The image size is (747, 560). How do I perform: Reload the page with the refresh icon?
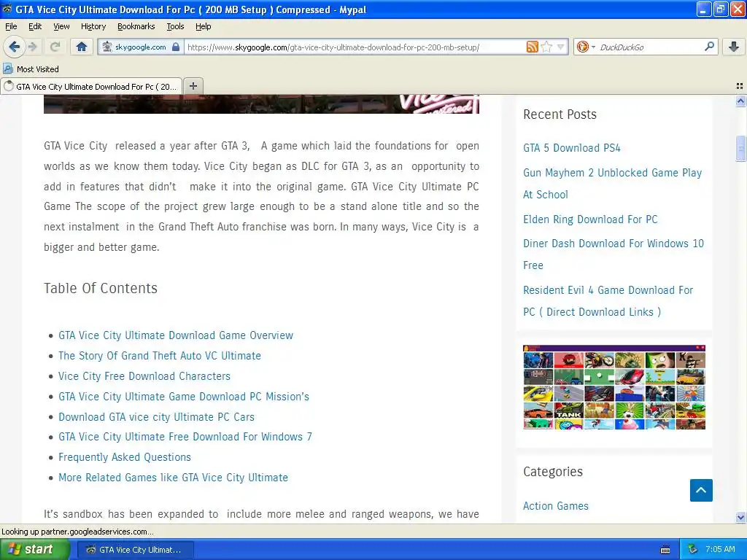[55, 47]
